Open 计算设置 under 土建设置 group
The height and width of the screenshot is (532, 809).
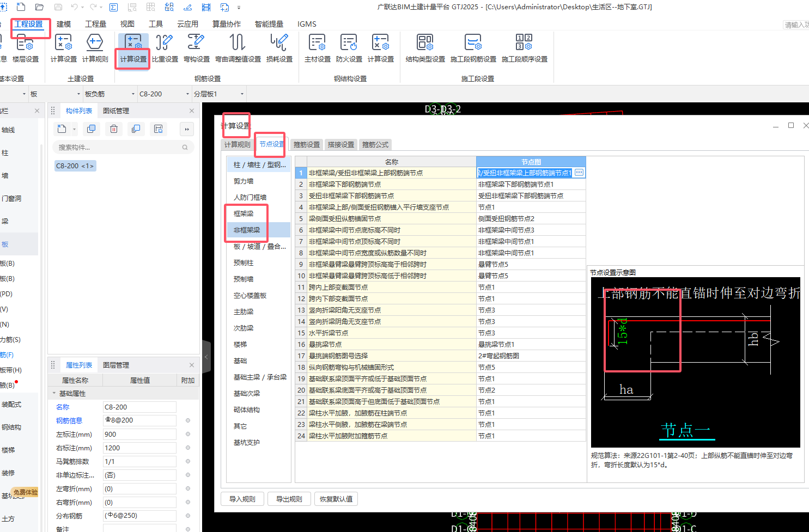coord(63,48)
